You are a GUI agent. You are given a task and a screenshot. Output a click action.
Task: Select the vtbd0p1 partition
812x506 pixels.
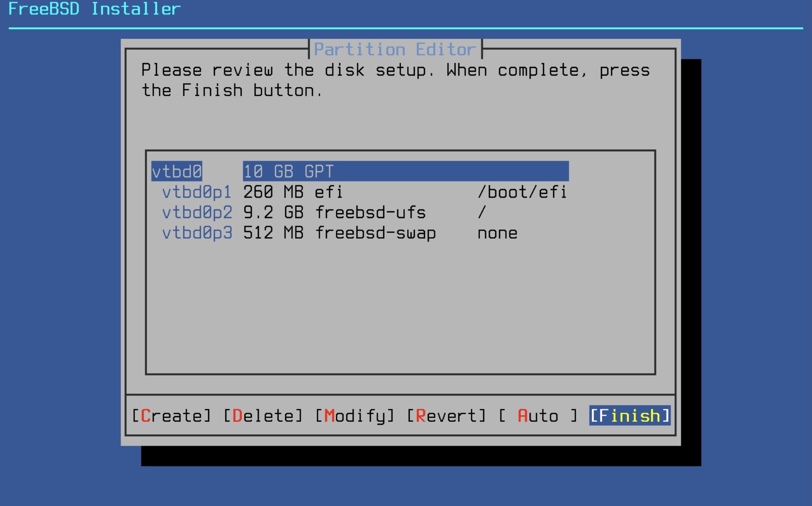pos(197,192)
